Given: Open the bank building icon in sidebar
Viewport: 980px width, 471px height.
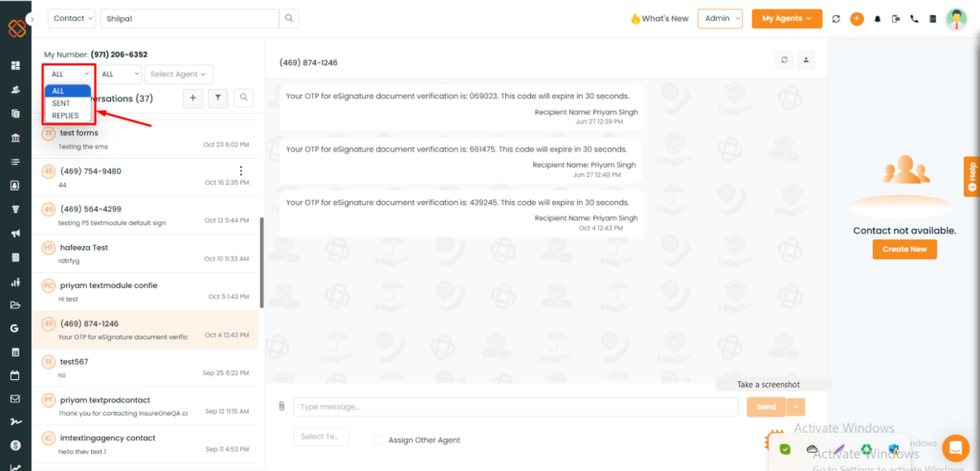Looking at the screenshot, I should (x=15, y=138).
